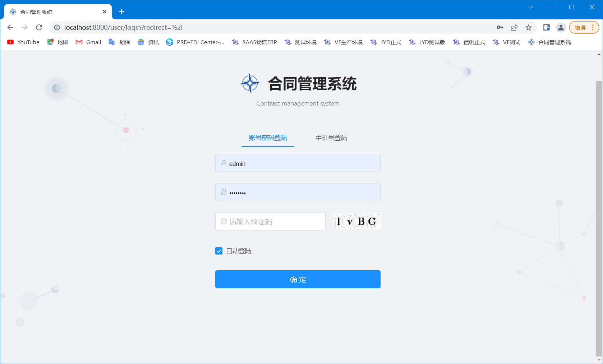
Task: Open the YouTube bookmark
Action: pos(23,42)
